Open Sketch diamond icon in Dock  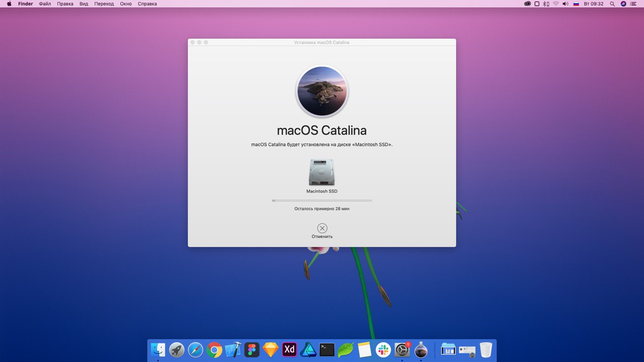point(271,350)
